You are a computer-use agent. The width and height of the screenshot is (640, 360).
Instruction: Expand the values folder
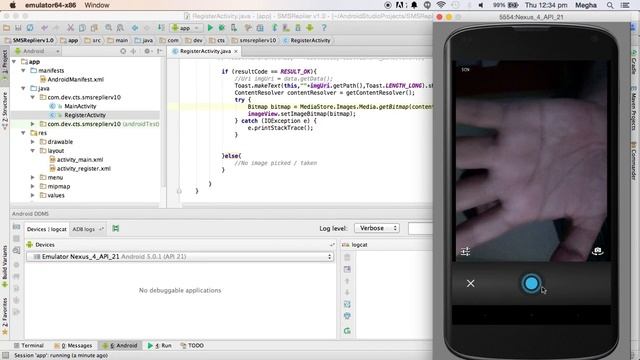click(33, 196)
